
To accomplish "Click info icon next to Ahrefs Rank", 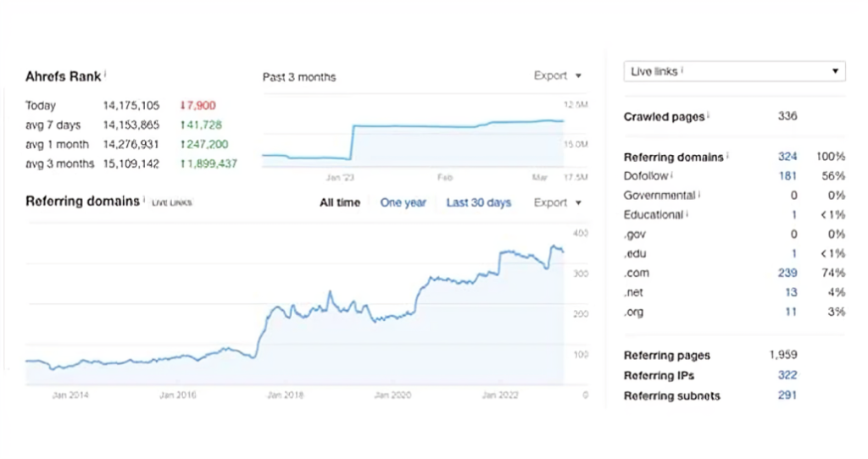I will (105, 75).
